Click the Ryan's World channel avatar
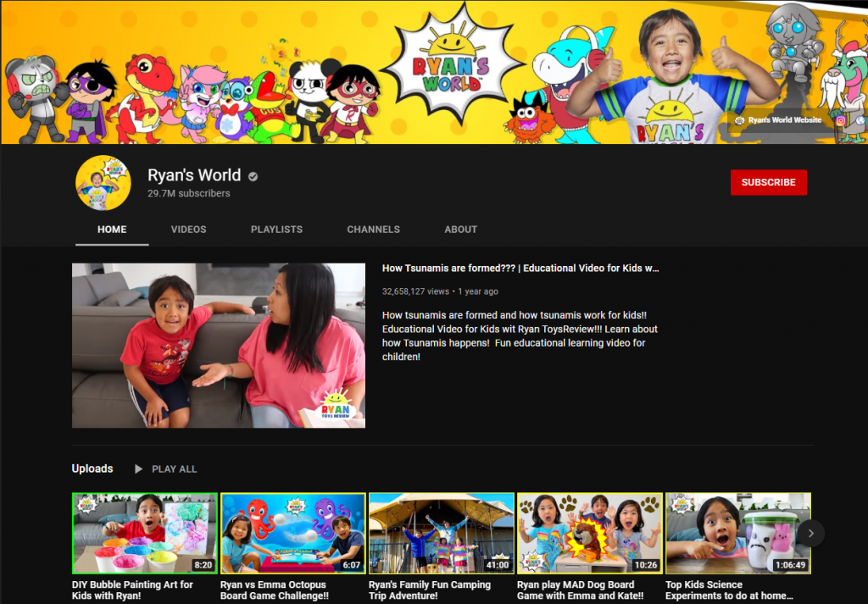The height and width of the screenshot is (604, 868). pos(103,182)
